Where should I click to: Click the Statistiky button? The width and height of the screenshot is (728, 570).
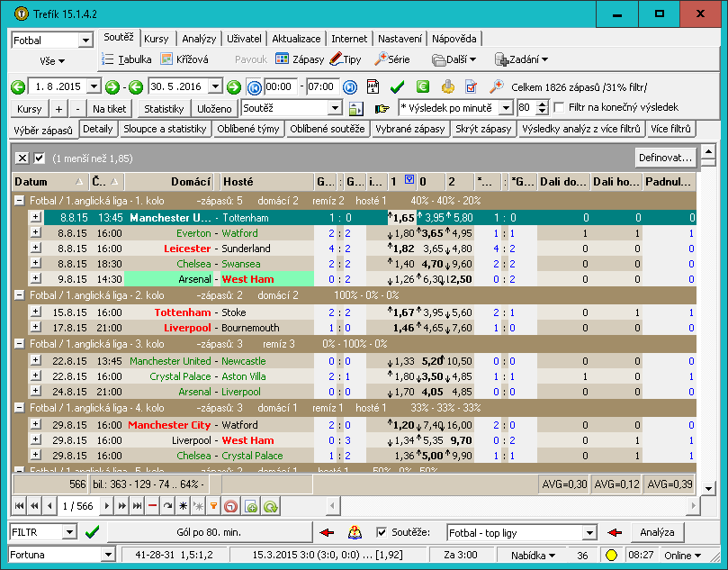point(164,109)
